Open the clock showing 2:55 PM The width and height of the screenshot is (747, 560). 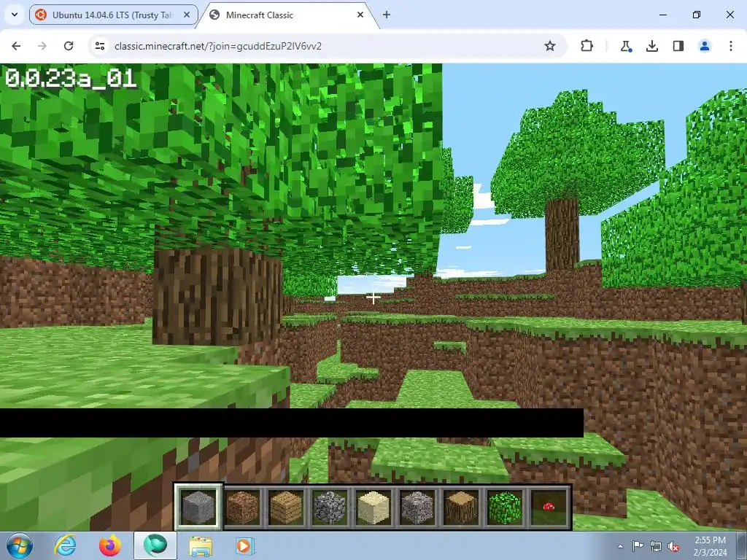[711, 546]
